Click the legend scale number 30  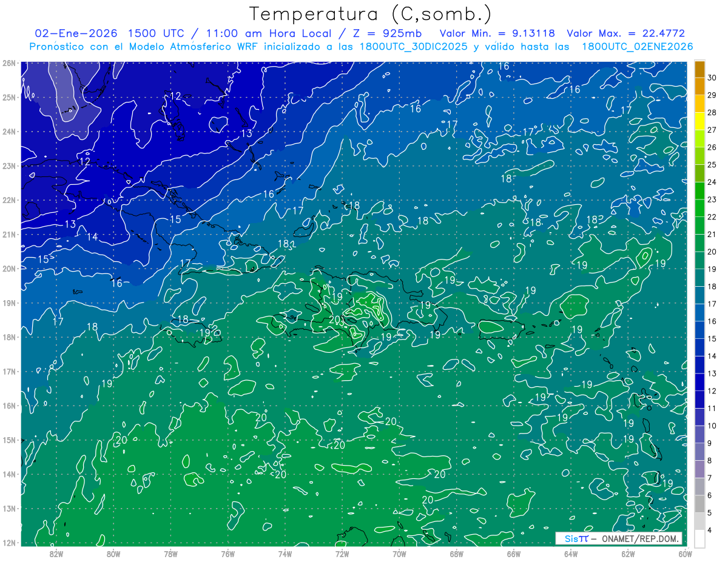pos(712,78)
